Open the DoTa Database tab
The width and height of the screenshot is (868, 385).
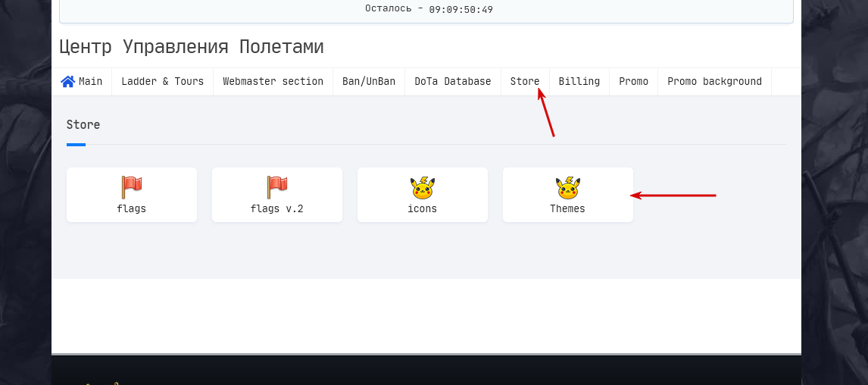tap(453, 81)
